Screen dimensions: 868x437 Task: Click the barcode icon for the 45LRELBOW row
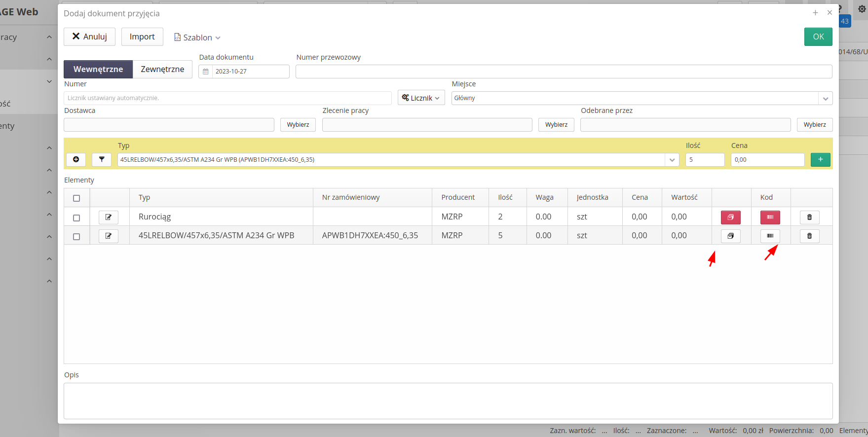click(770, 236)
